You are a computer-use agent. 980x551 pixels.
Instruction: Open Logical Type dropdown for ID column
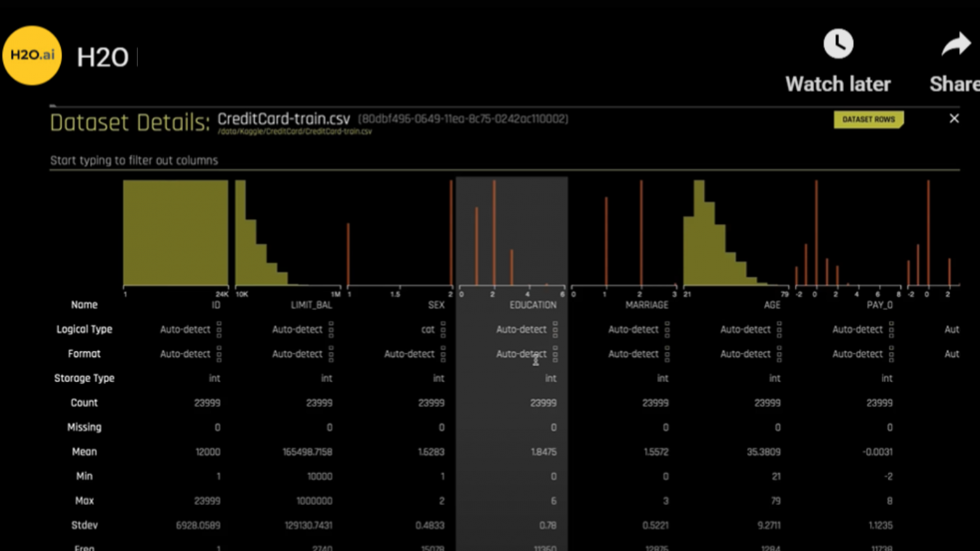219,330
